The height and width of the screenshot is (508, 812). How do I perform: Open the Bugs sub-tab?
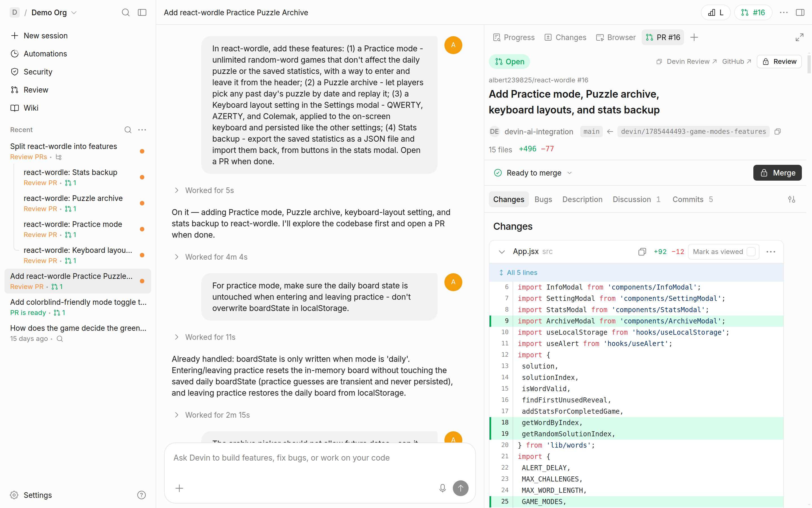[x=543, y=199]
